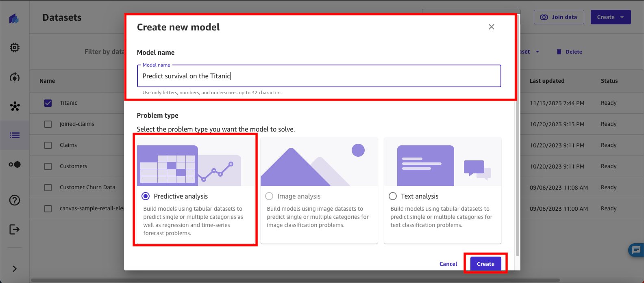Click the Create button in the dialog
The image size is (644, 283).
(x=486, y=264)
